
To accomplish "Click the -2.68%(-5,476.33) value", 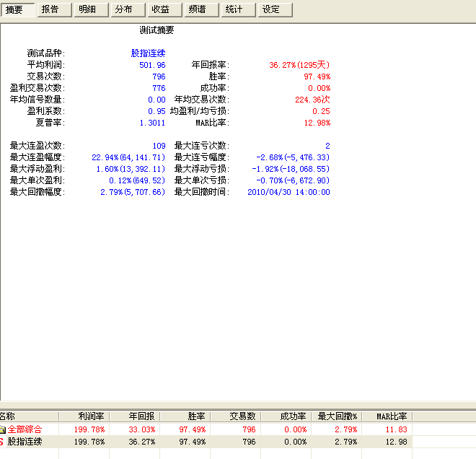I will click(x=293, y=157).
